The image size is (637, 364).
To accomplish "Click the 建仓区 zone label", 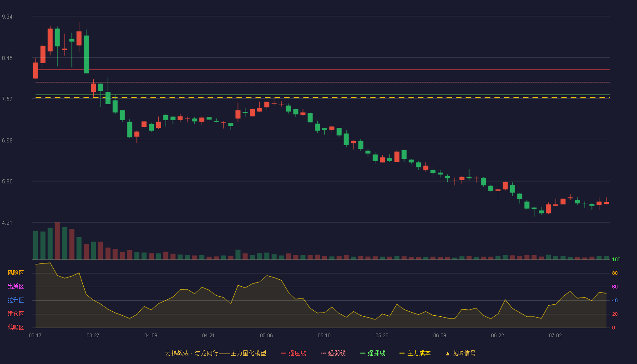I will click(x=16, y=314).
